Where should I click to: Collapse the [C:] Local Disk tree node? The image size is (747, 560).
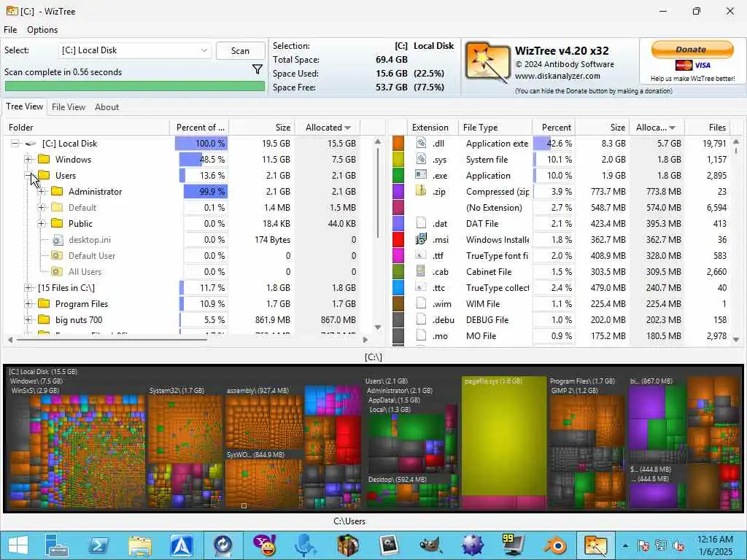15,144
